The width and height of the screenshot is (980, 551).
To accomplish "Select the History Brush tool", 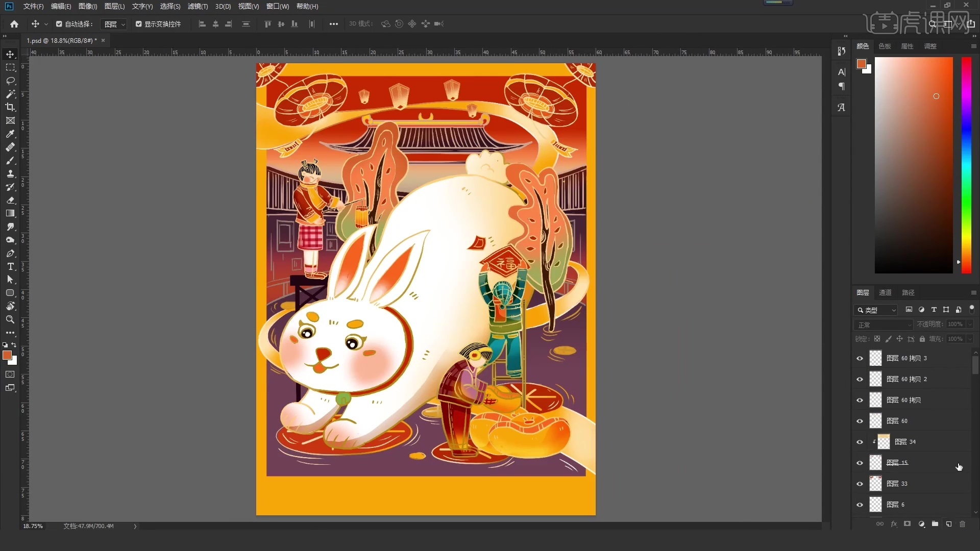I will (10, 187).
